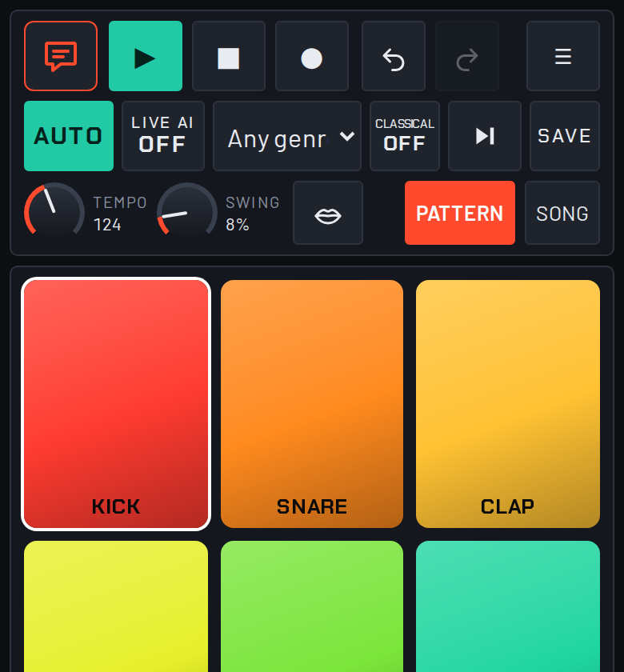Viewport: 624px width, 672px height.
Task: Skip to the next pattern icon
Action: point(485,136)
